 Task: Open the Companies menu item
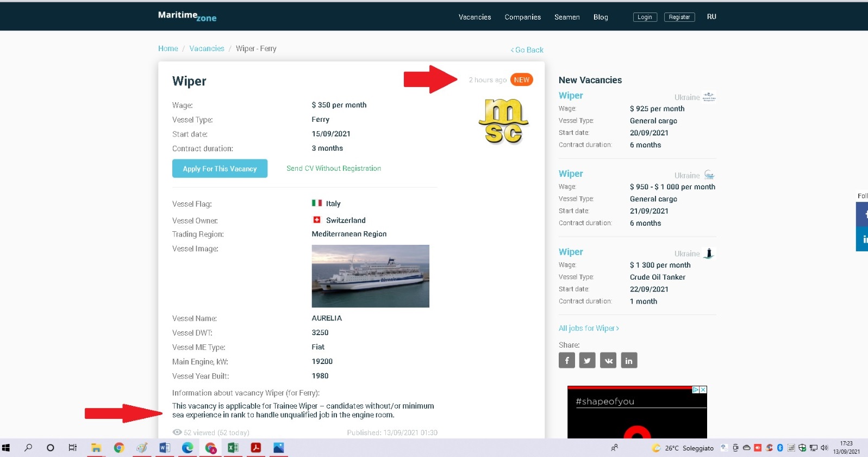point(522,17)
